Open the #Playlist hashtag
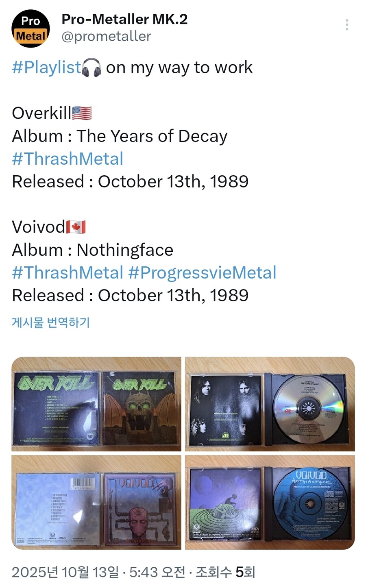The image size is (366, 588). click(47, 68)
